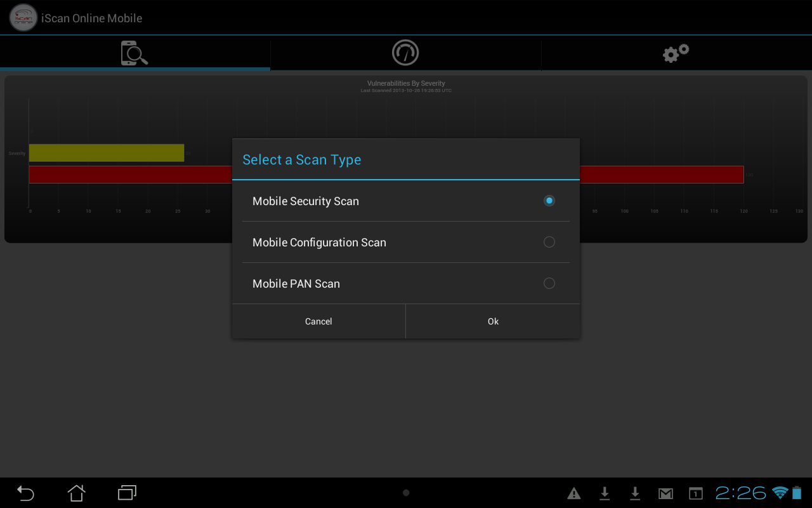Click the Mobile Configuration Scan label

pyautogui.click(x=319, y=243)
